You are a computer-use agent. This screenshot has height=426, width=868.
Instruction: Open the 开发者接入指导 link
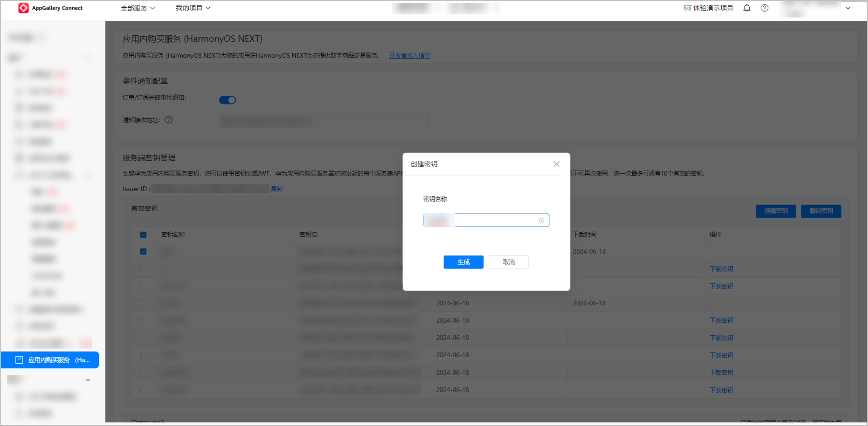[409, 55]
